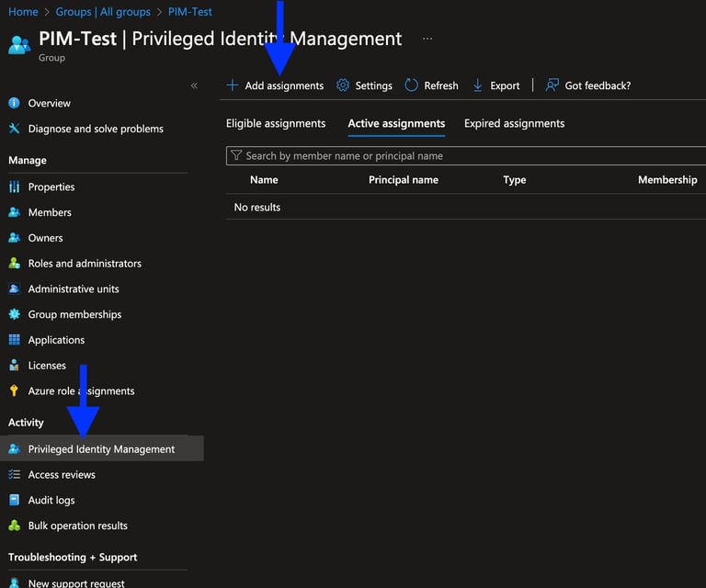The image size is (706, 588).
Task: Click the Add assignments plus icon
Action: 233,85
